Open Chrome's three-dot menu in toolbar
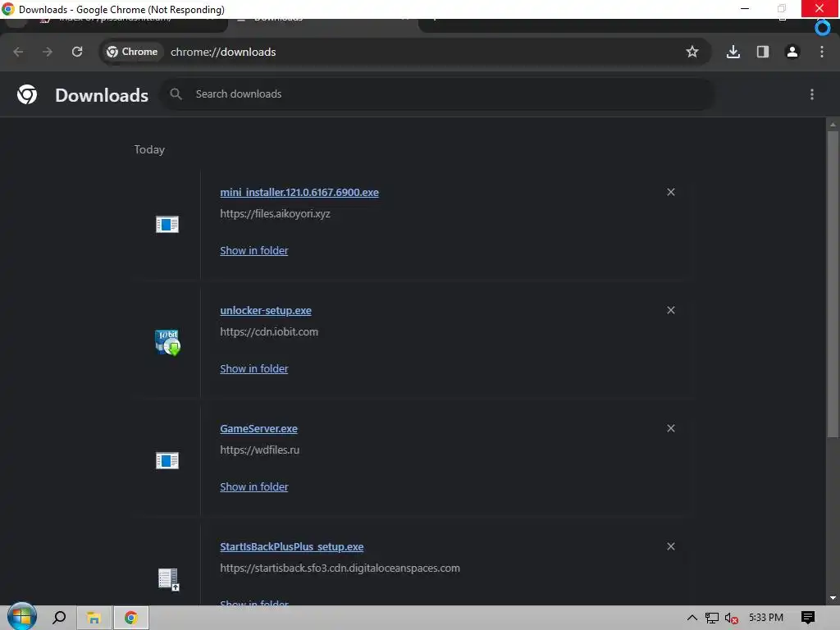Image resolution: width=840 pixels, height=630 pixels. [x=822, y=52]
